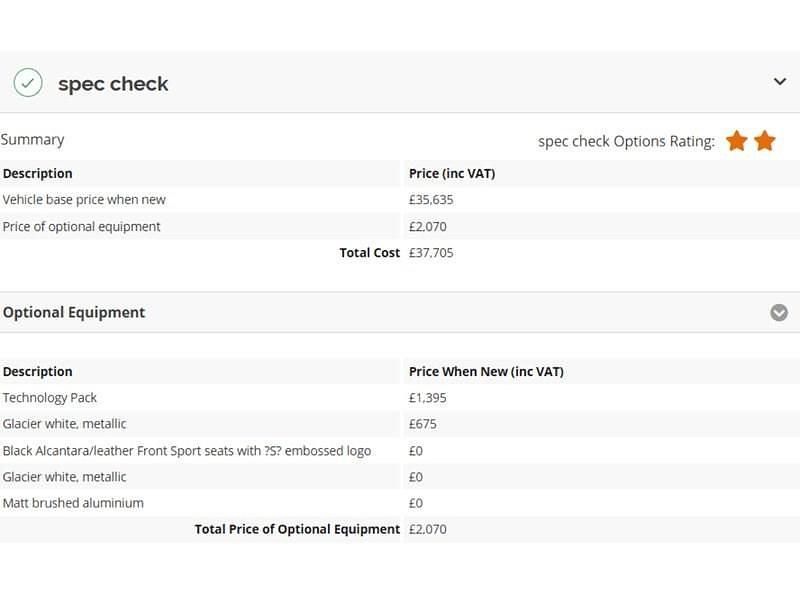
Task: Click the £35,635 base price value
Action: coord(431,199)
